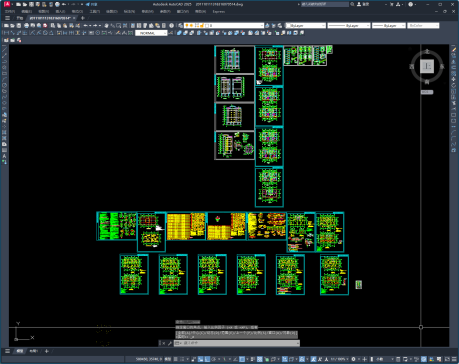Click the Plot printer icon in Standard toolbar
459x364 pixels.
pyautogui.click(x=26, y=25)
